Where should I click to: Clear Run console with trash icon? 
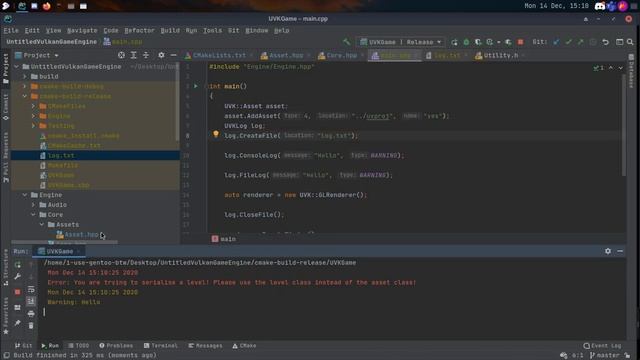[x=31, y=325]
